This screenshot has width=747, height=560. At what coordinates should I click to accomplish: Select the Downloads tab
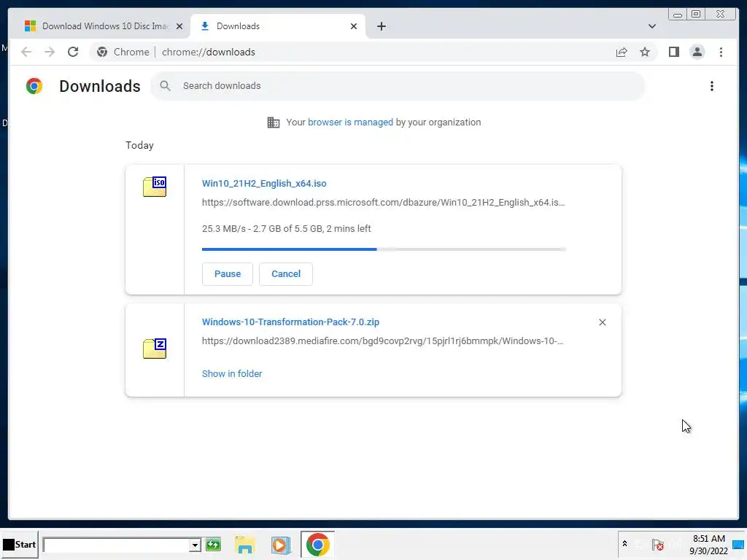[x=277, y=26]
